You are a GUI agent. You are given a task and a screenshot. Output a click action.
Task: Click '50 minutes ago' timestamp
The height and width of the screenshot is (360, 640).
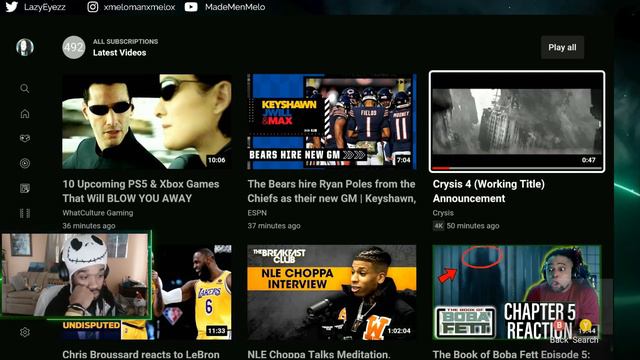[473, 226]
